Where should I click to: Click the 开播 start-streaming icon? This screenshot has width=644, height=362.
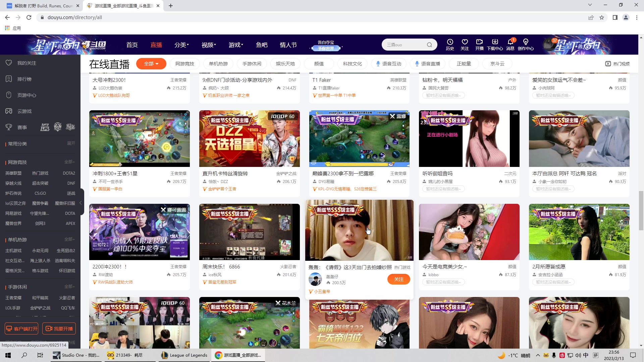click(479, 44)
